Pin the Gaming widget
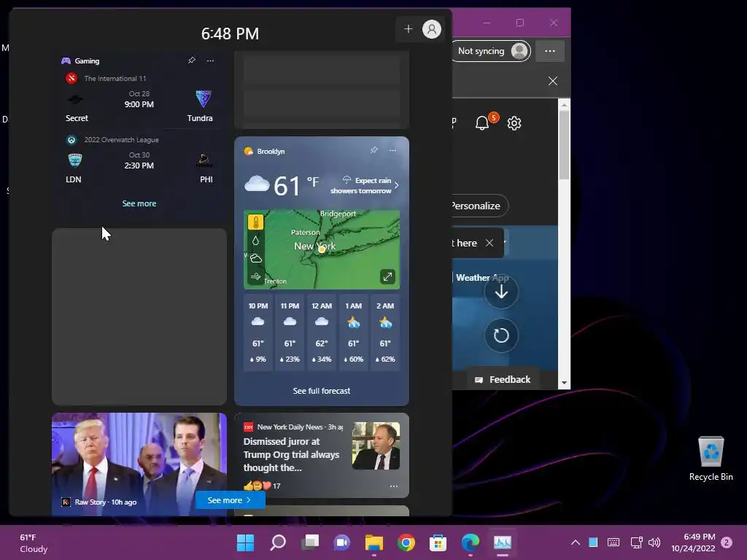 pos(192,61)
